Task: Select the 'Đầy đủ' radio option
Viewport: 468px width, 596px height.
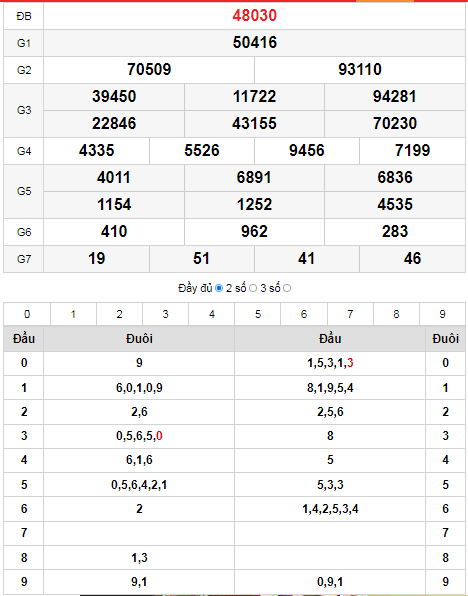Action: click(x=219, y=288)
